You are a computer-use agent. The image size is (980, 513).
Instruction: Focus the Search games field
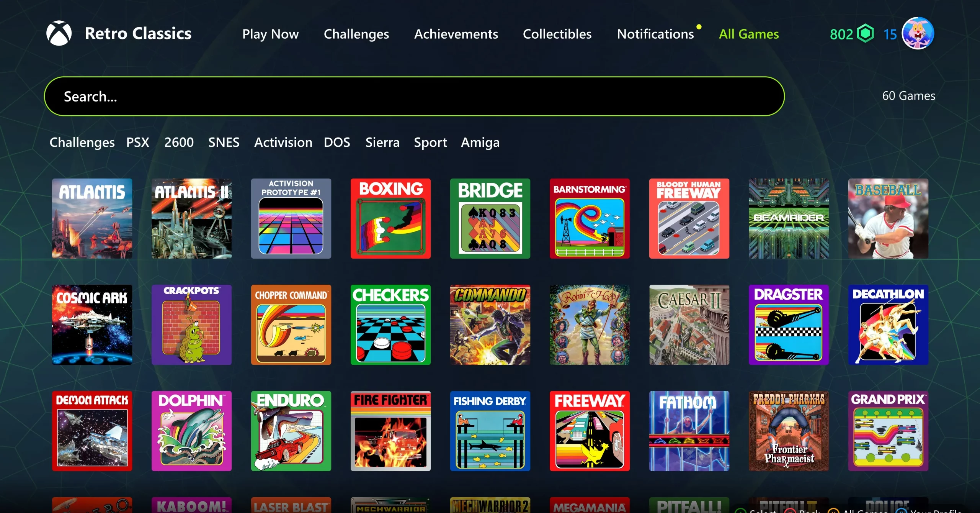click(x=414, y=96)
